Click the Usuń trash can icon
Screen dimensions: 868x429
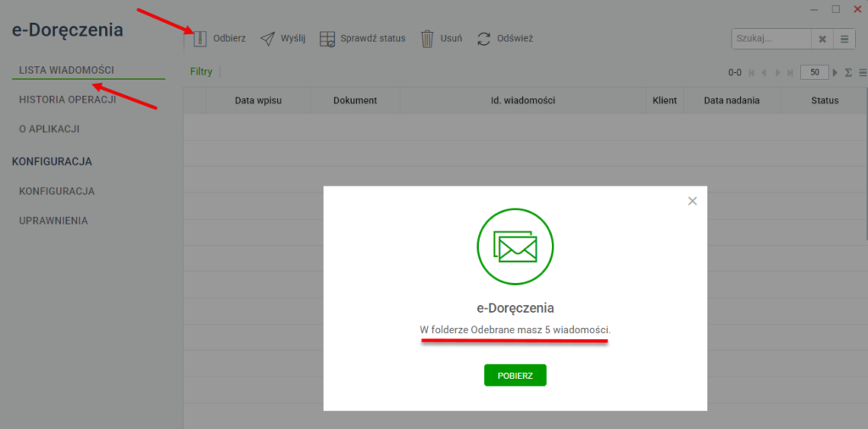[427, 39]
